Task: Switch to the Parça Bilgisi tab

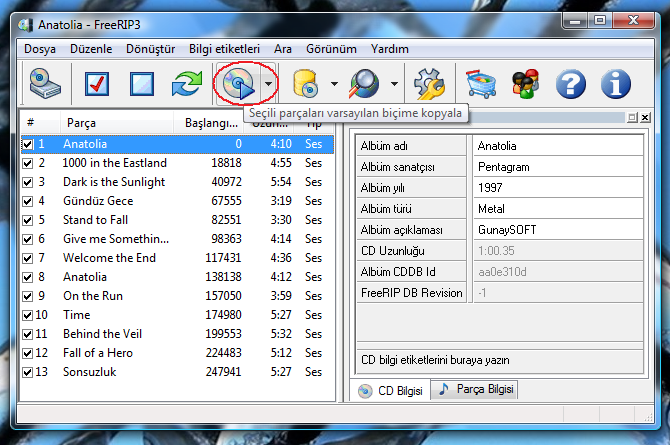Action: [475, 389]
